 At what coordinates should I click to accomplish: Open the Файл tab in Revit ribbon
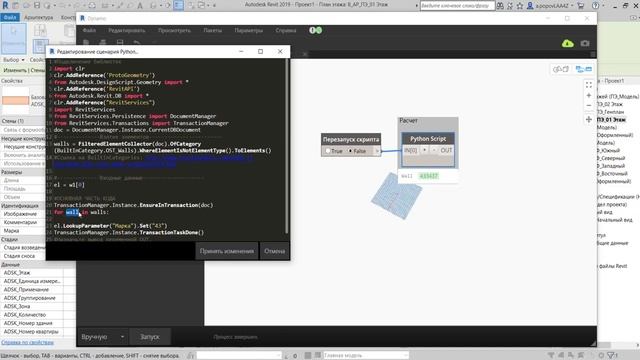click(x=10, y=17)
